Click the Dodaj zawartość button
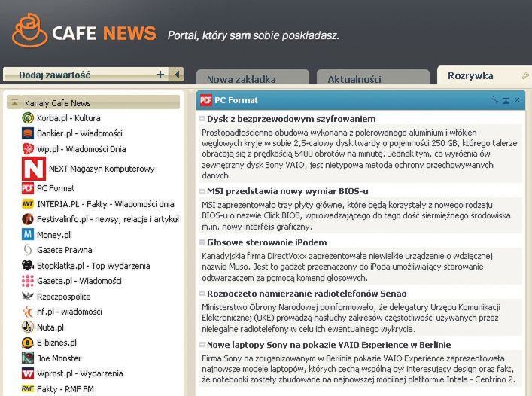 click(x=86, y=75)
